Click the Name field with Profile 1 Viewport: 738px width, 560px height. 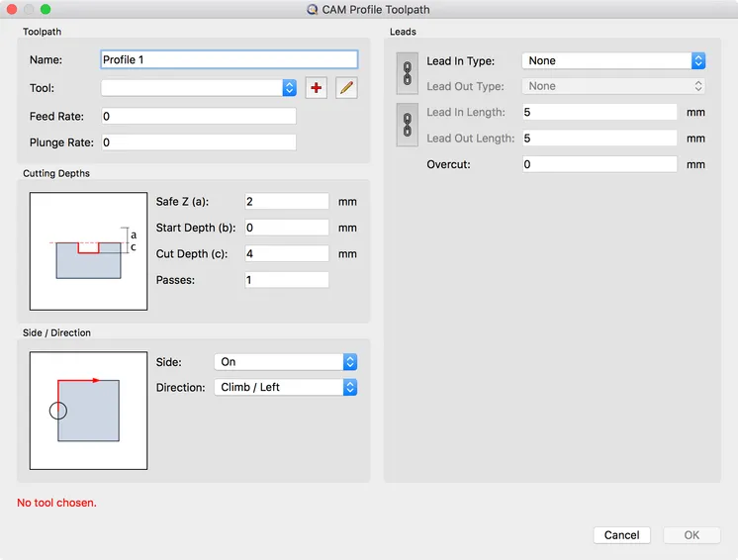coord(230,59)
